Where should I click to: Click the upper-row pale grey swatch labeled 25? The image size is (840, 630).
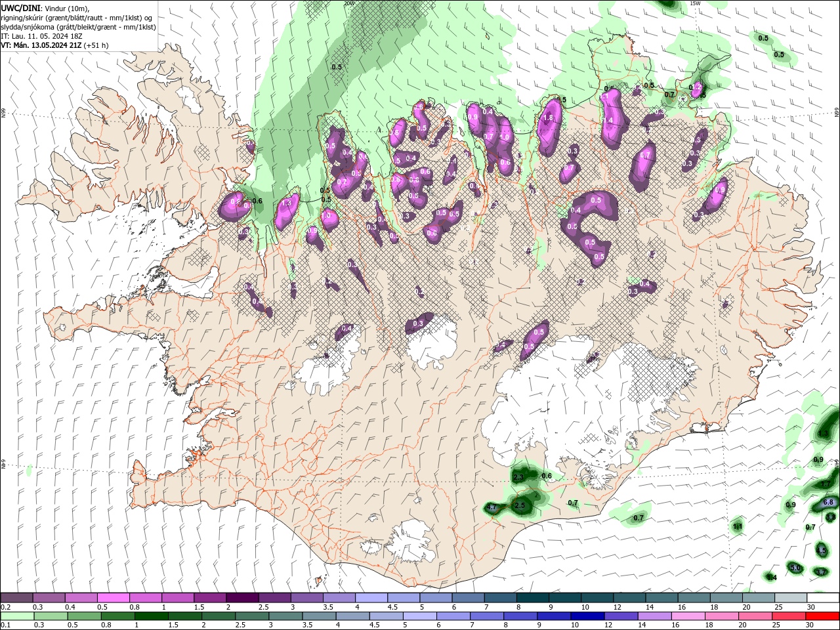789,598
